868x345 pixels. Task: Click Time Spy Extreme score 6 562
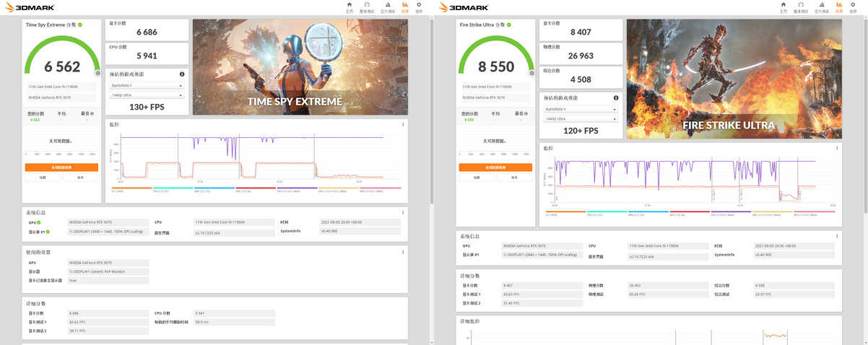pos(62,66)
